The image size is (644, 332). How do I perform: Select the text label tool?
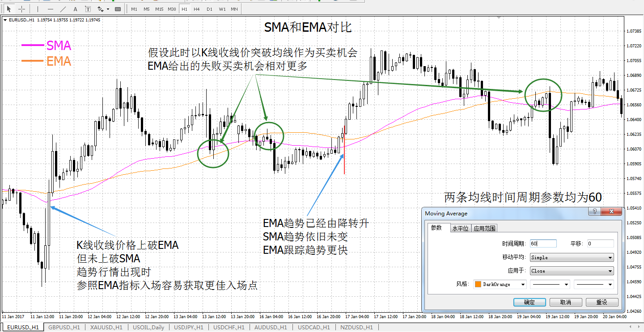coord(88,9)
